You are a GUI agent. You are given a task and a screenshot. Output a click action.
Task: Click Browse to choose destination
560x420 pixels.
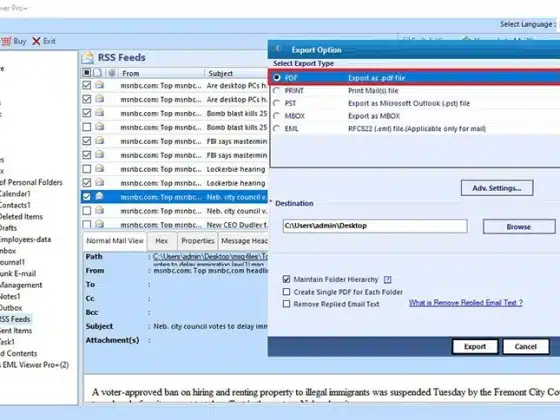click(x=519, y=227)
